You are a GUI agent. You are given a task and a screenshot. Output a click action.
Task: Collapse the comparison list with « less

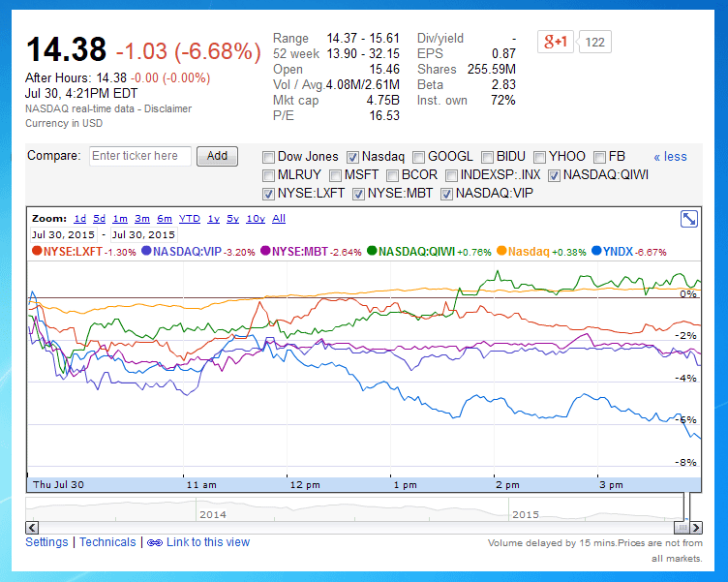[670, 157]
